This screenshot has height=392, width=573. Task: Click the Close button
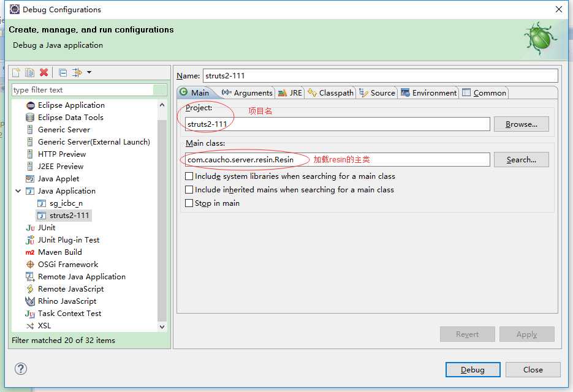pos(533,370)
